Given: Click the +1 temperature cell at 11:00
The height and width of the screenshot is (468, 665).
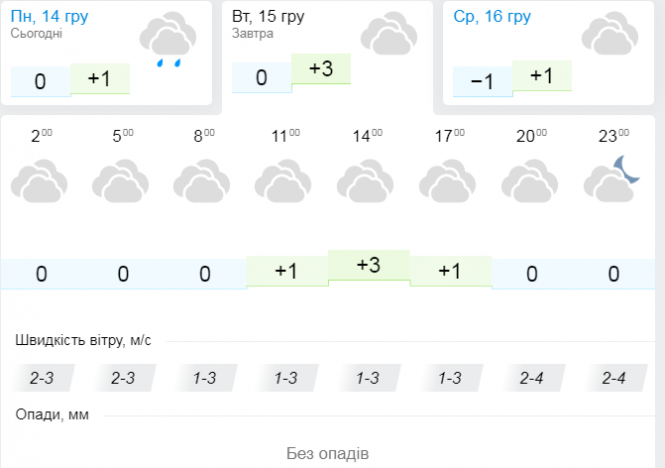Looking at the screenshot, I should (x=286, y=272).
